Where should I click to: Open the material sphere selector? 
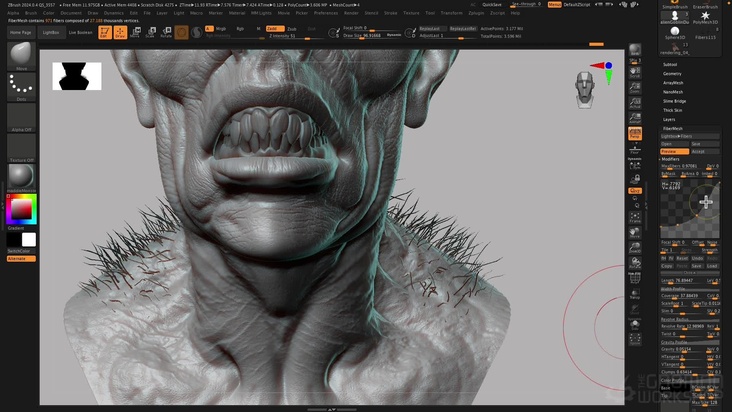coord(21,178)
